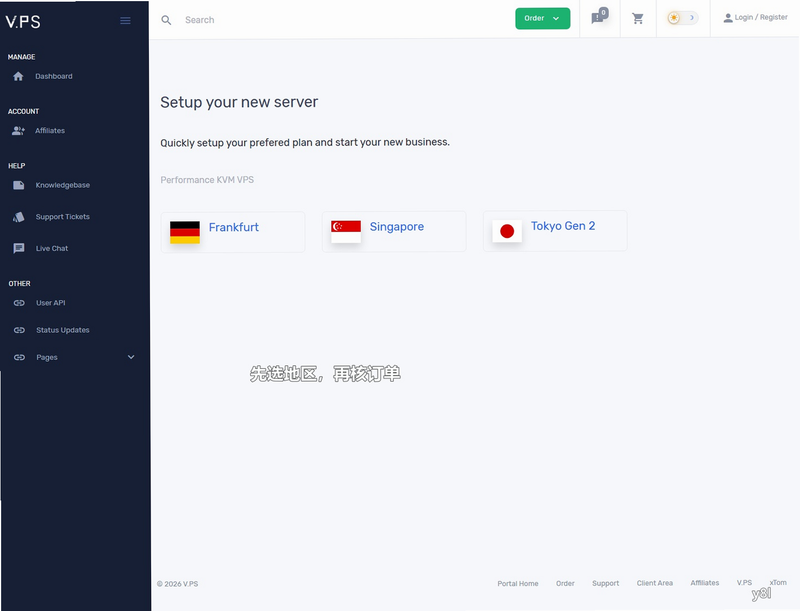Click the Dashboard home icon

pos(18,77)
